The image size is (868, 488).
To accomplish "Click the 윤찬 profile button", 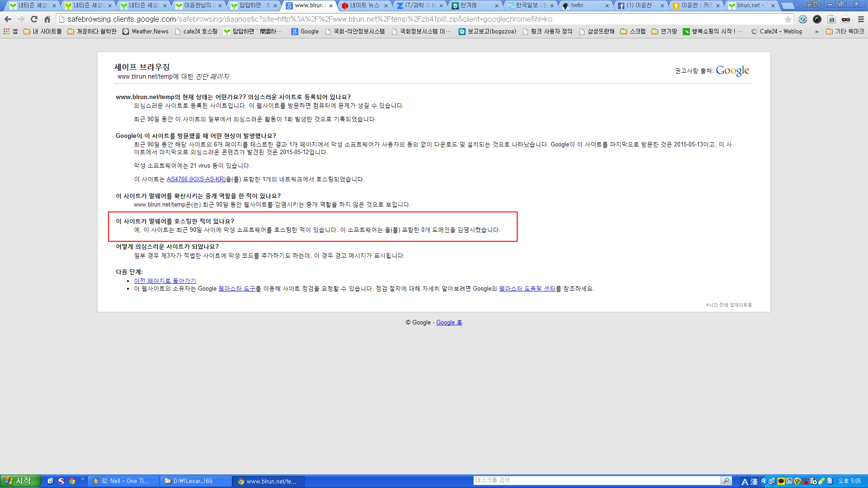I will click(812, 4).
